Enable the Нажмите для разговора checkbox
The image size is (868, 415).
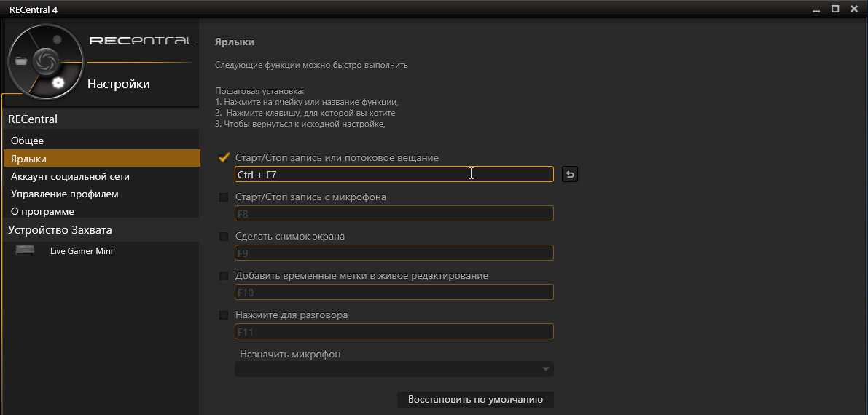(x=224, y=316)
